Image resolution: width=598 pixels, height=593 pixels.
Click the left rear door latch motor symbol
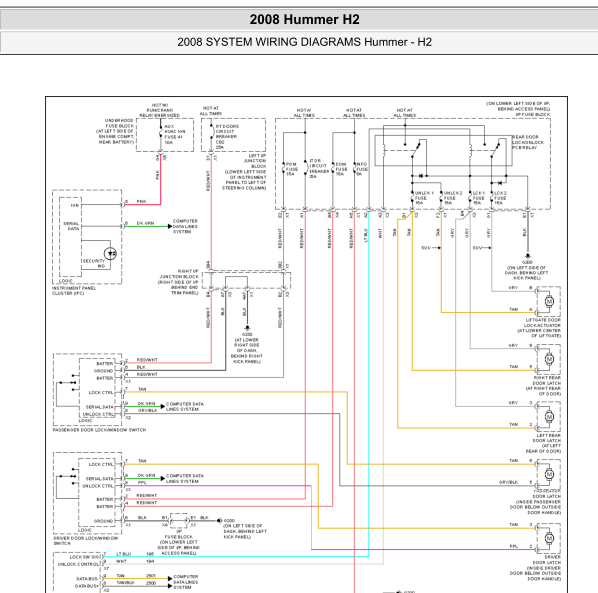(549, 417)
